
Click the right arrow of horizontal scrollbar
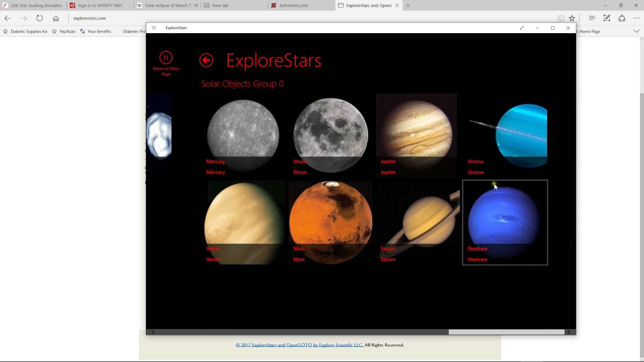pyautogui.click(x=569, y=332)
